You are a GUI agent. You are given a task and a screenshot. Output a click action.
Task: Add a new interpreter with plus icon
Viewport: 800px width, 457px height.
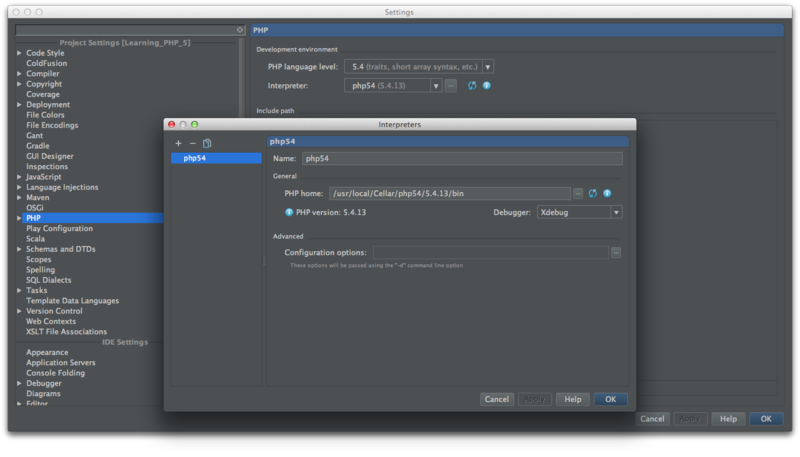pos(178,143)
